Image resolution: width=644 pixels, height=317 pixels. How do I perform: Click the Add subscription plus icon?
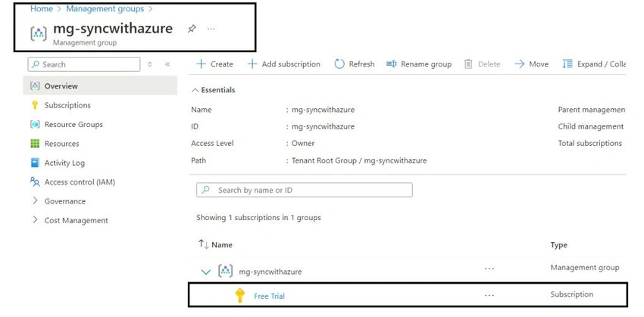[x=252, y=64]
